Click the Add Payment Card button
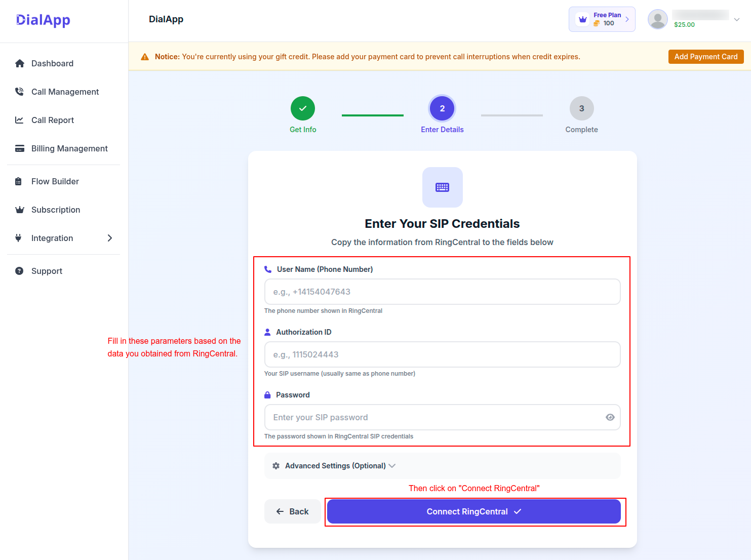The image size is (751, 560). [705, 57]
